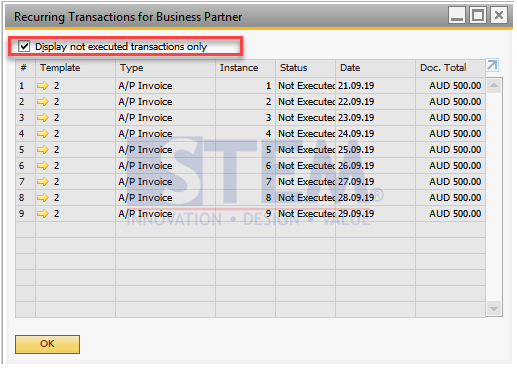
Task: Click scrollbar up arrow of the table
Action: [x=494, y=86]
